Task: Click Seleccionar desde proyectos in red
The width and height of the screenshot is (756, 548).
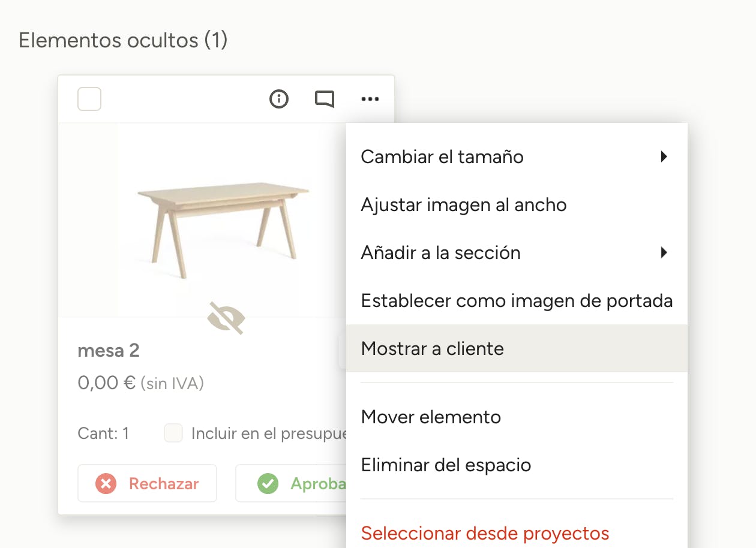Action: tap(485, 533)
